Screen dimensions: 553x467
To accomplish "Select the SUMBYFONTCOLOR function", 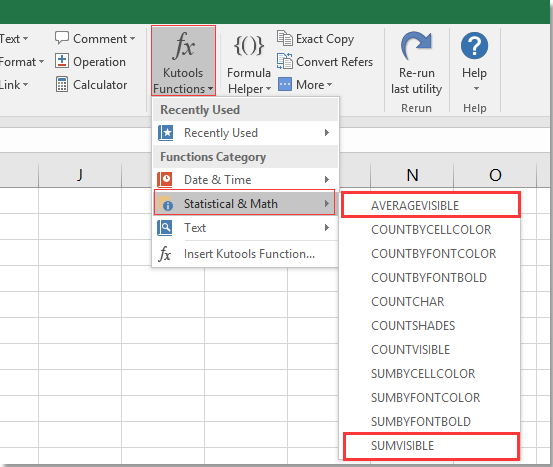I will click(430, 398).
